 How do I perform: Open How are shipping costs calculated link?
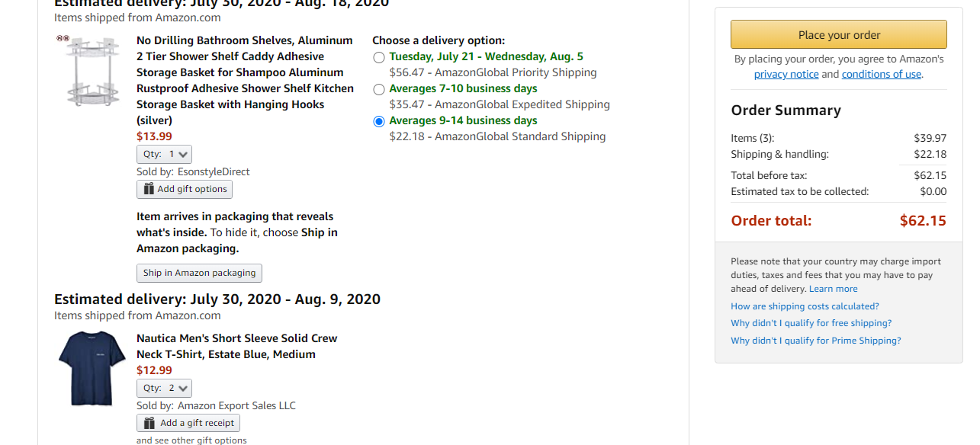pos(805,306)
